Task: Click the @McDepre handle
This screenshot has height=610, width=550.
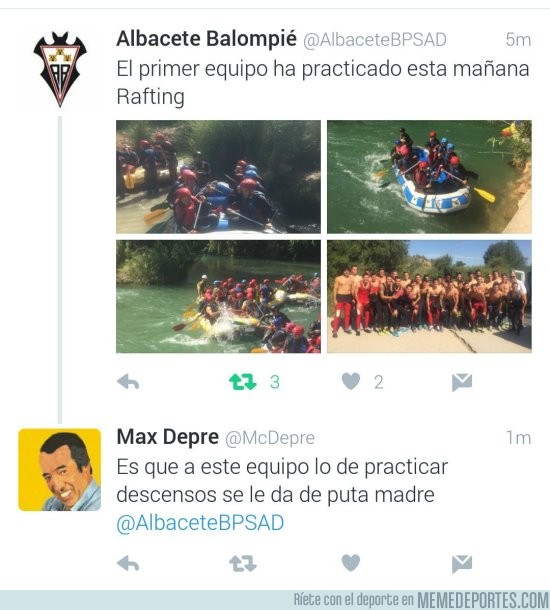Action: [270, 438]
